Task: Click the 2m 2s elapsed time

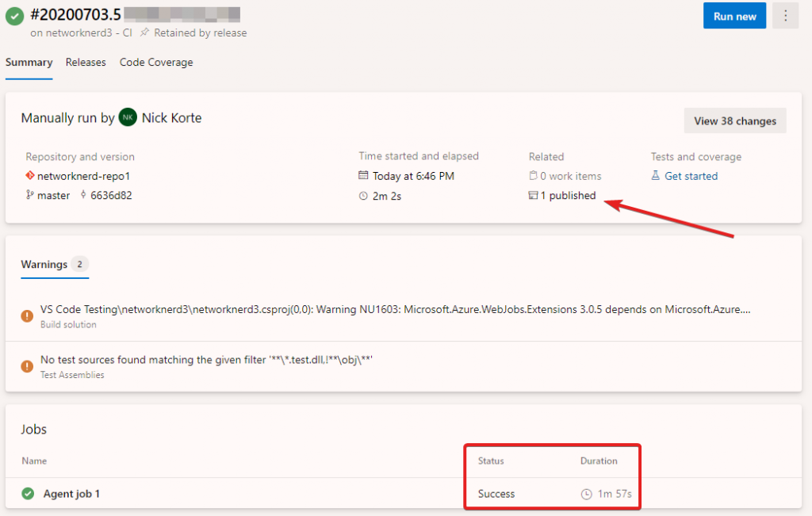Action: coord(387,196)
